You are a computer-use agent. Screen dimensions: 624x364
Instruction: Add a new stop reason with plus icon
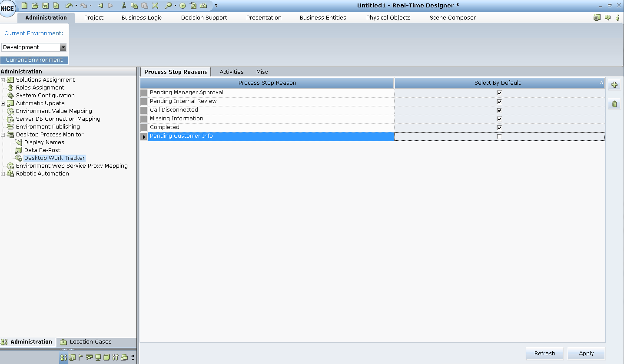[x=614, y=85]
